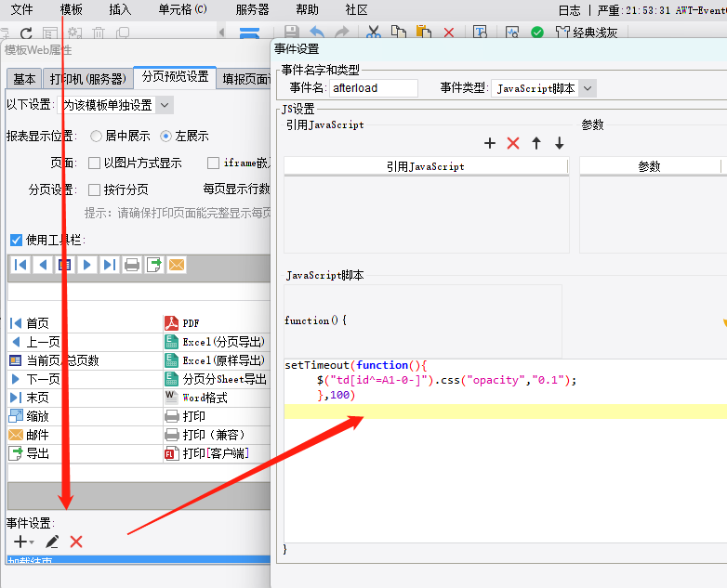Screen dimensions: 727x588
Task: Click the printer icon in preview toolbar
Action: tap(132, 265)
